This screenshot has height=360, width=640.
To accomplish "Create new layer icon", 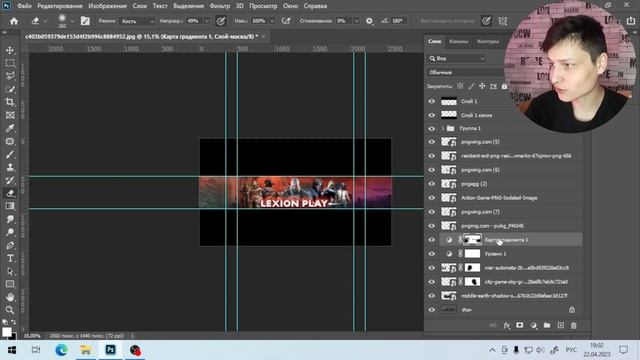I will click(x=560, y=325).
